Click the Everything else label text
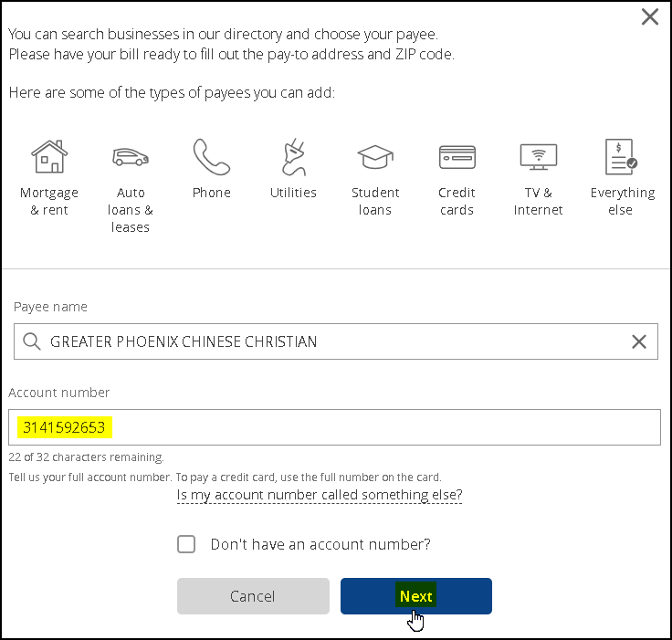This screenshot has height=640, width=672. click(x=623, y=201)
